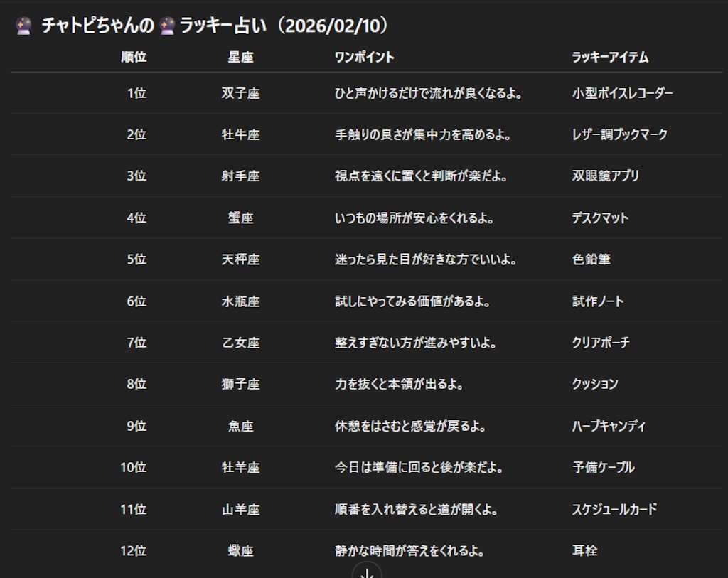This screenshot has height=578, width=728.
Task: Click the crystal ball emoji at title start
Action: point(23,26)
